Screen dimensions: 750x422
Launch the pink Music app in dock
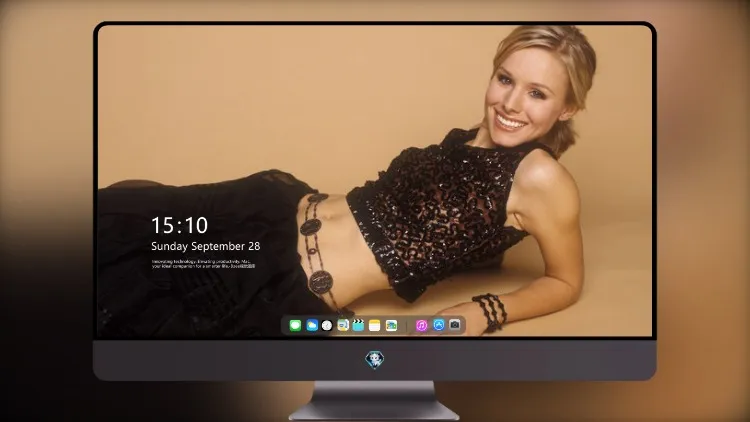tap(421, 325)
